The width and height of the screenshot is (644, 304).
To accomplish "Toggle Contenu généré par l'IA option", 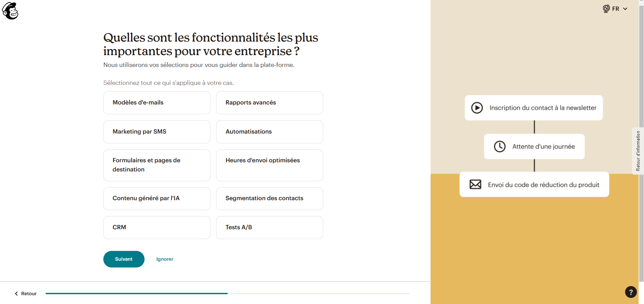I will pos(157,198).
